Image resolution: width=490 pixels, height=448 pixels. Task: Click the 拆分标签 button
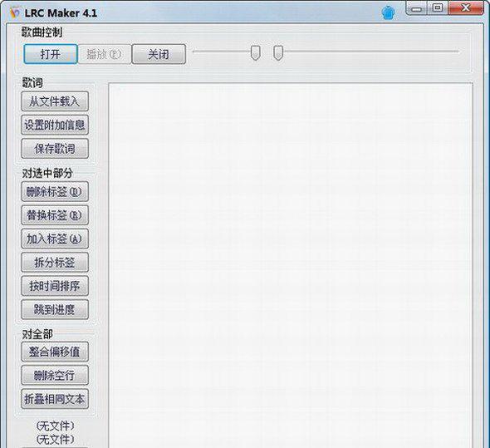coord(55,262)
